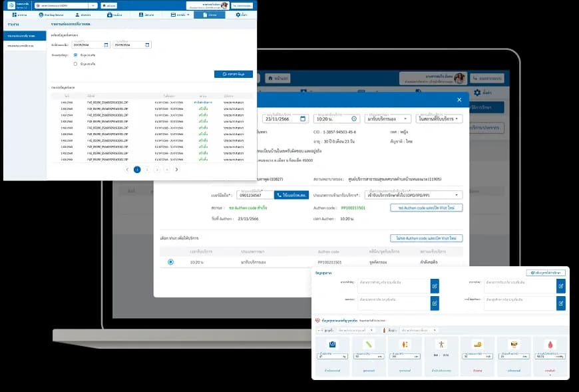
Task: Click home button in background laptop window
Action: [278, 79]
